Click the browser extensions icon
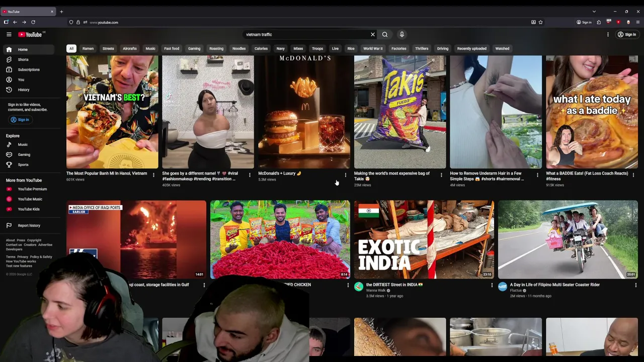The height and width of the screenshot is (362, 644). pos(599,22)
